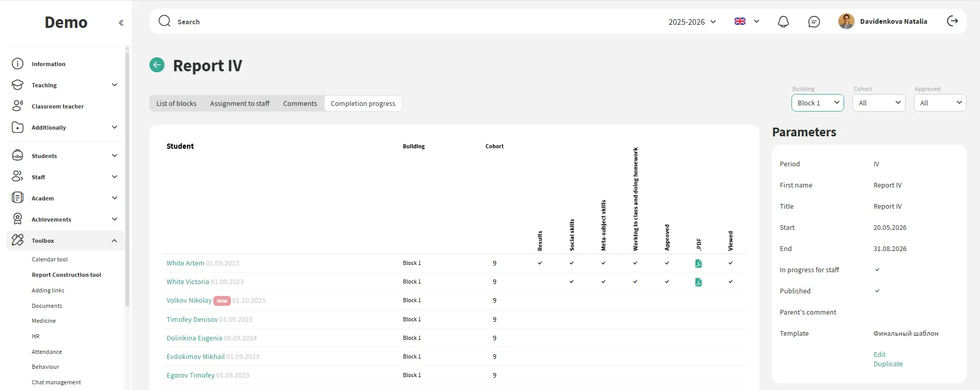This screenshot has height=390, width=980.
Task: Open the Cohort filter dropdown
Action: [879, 103]
